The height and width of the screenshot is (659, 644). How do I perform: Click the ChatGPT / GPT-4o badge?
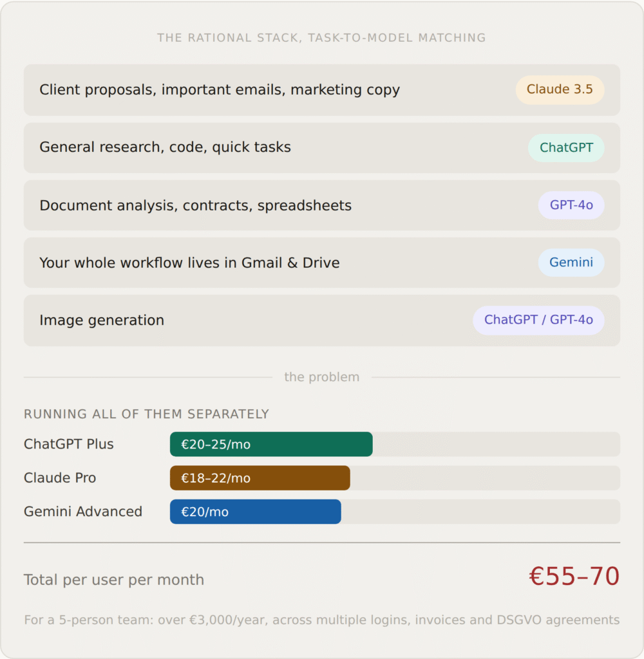coord(538,320)
